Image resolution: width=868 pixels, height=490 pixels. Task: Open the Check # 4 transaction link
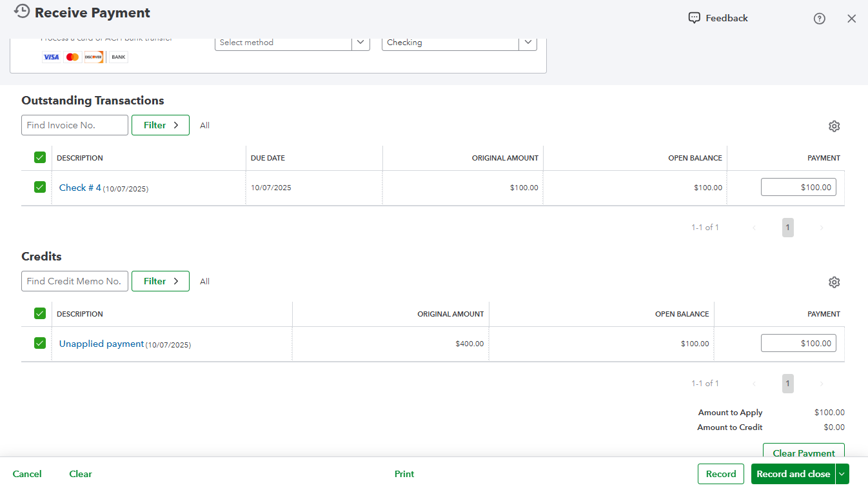point(79,187)
